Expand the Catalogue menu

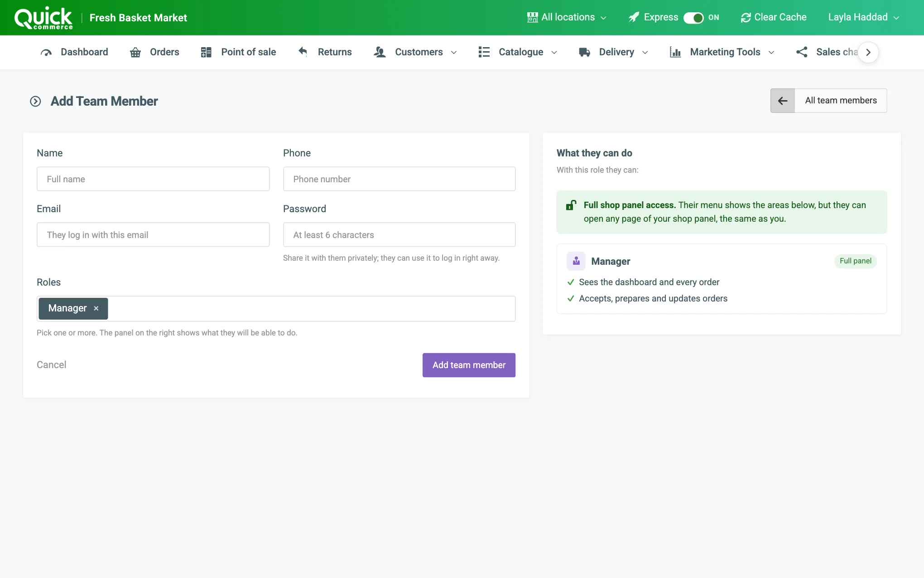click(x=518, y=53)
